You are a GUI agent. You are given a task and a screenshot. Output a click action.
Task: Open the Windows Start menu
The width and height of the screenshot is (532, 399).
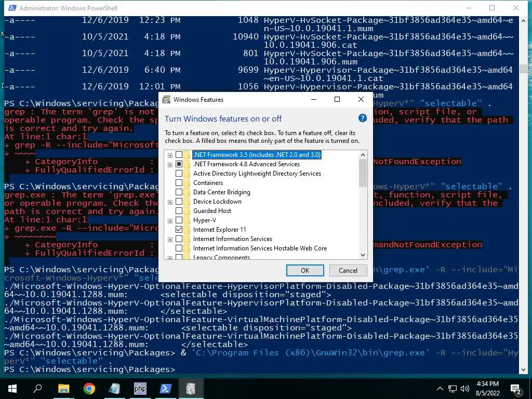tap(12, 389)
